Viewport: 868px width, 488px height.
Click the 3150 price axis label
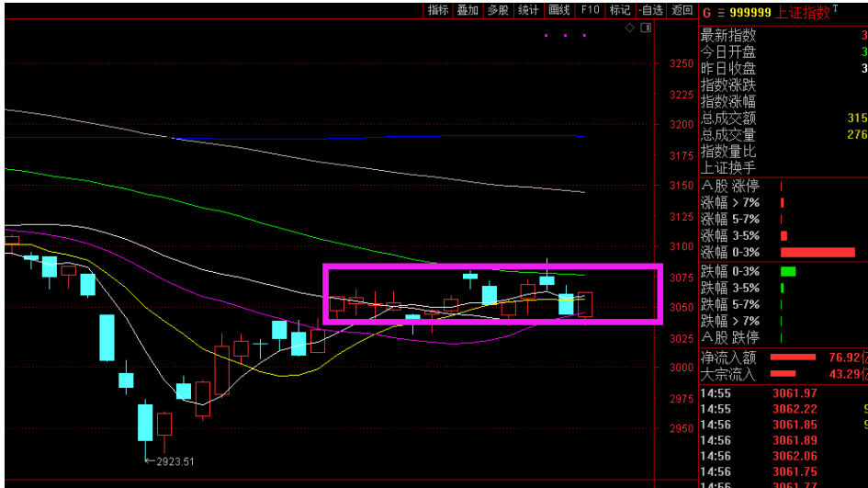pyautogui.click(x=682, y=186)
